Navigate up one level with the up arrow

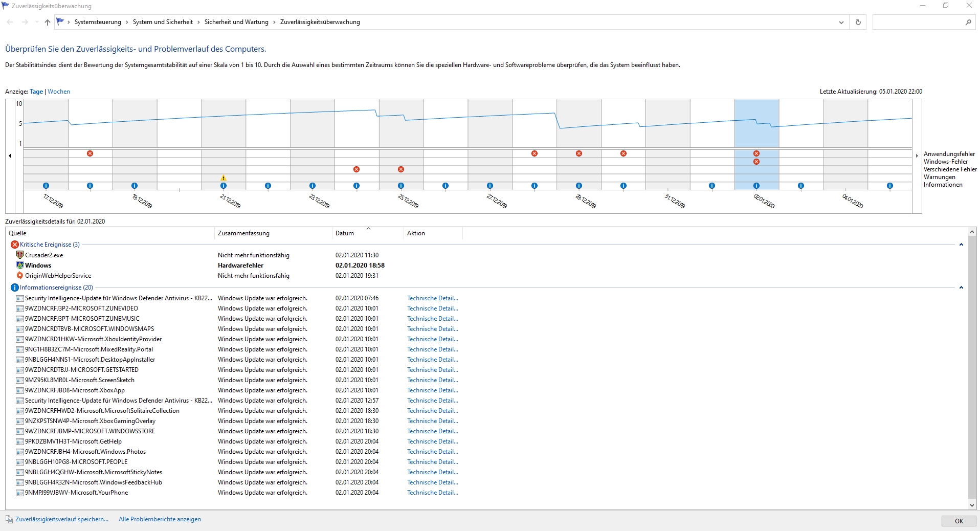click(48, 22)
